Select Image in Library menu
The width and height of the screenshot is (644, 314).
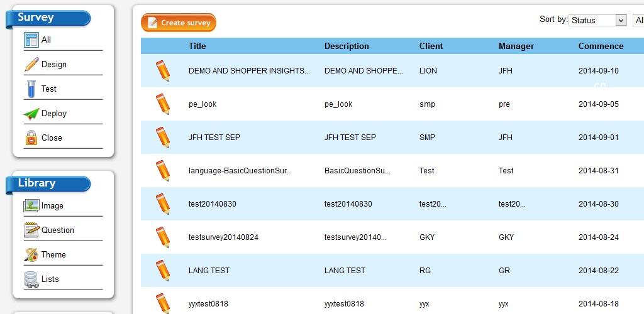pyautogui.click(x=52, y=206)
